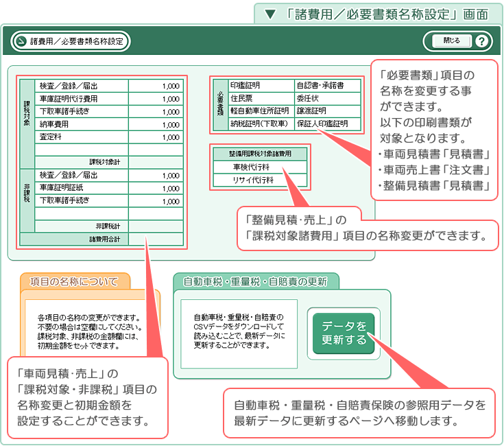
Task: Select the 委任状 document field
Action: (328, 98)
